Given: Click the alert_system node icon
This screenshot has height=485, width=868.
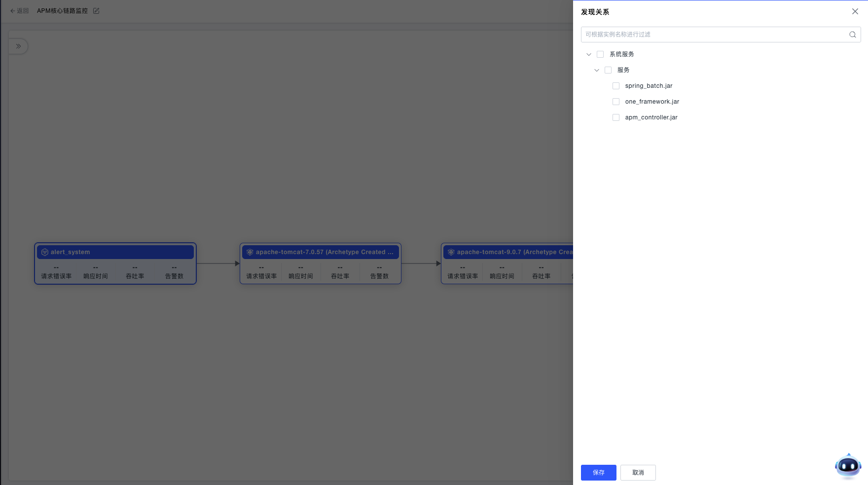Looking at the screenshot, I should coord(45,252).
